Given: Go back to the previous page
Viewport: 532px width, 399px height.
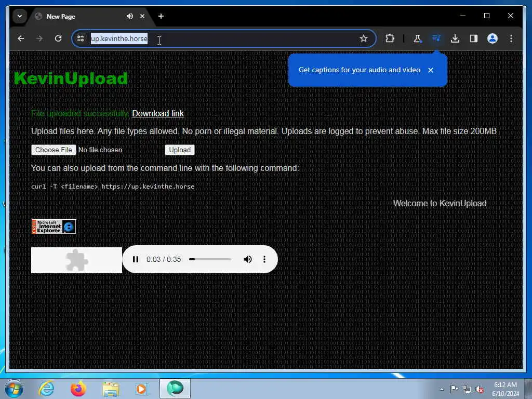Looking at the screenshot, I should [21, 38].
